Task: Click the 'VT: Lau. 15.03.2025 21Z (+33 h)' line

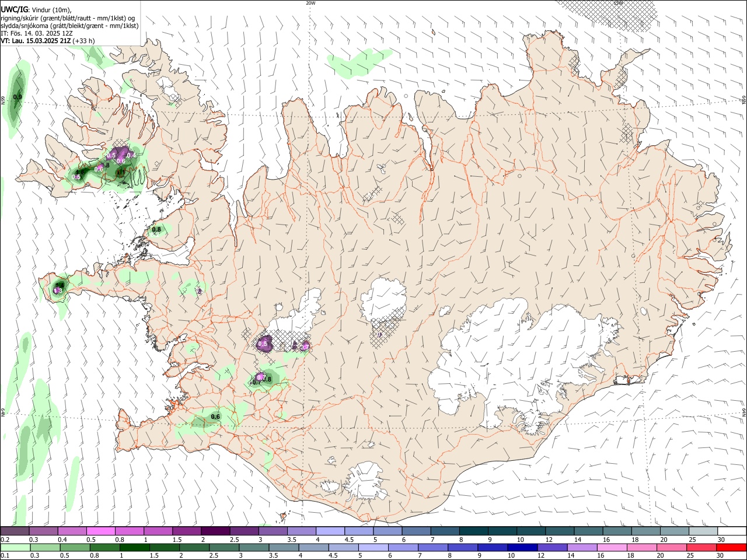Action: (x=47, y=41)
